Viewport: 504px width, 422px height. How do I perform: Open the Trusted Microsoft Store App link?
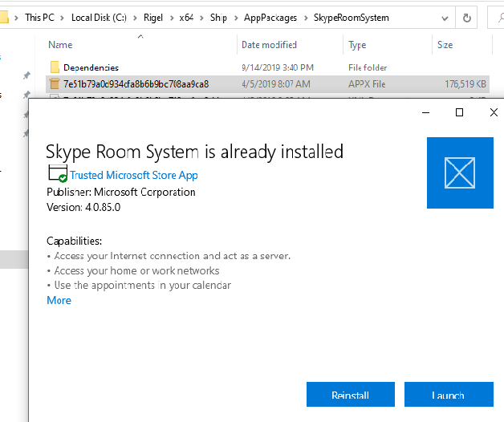(x=134, y=175)
